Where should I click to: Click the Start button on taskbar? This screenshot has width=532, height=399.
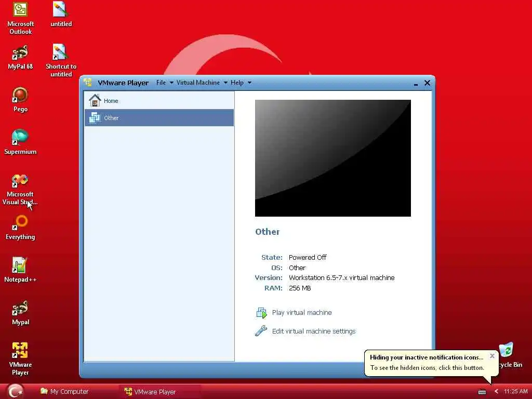click(x=15, y=391)
